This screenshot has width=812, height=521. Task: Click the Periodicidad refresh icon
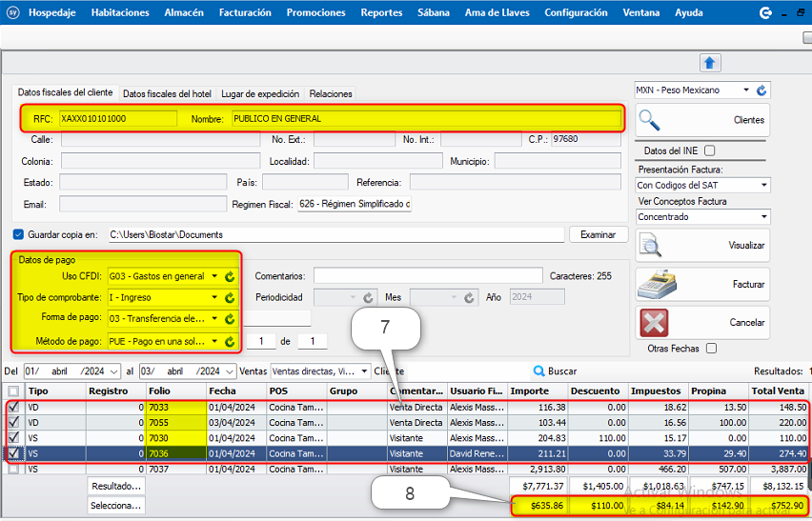click(368, 297)
